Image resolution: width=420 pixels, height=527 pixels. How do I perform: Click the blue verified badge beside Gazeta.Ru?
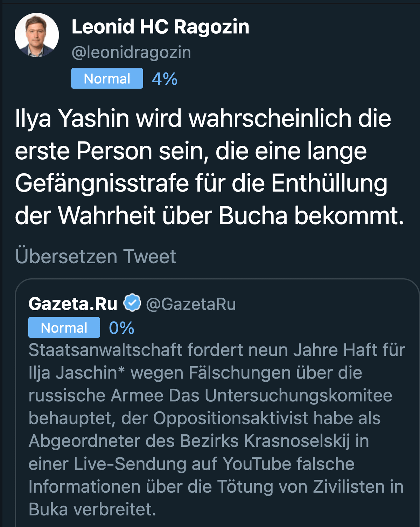[132, 303]
